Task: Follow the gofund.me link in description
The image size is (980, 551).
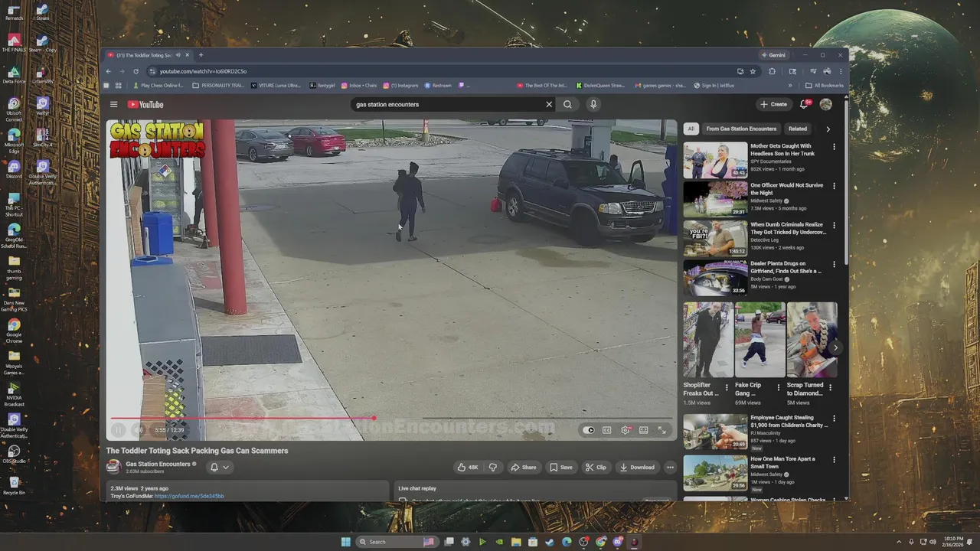Action: 189,496
